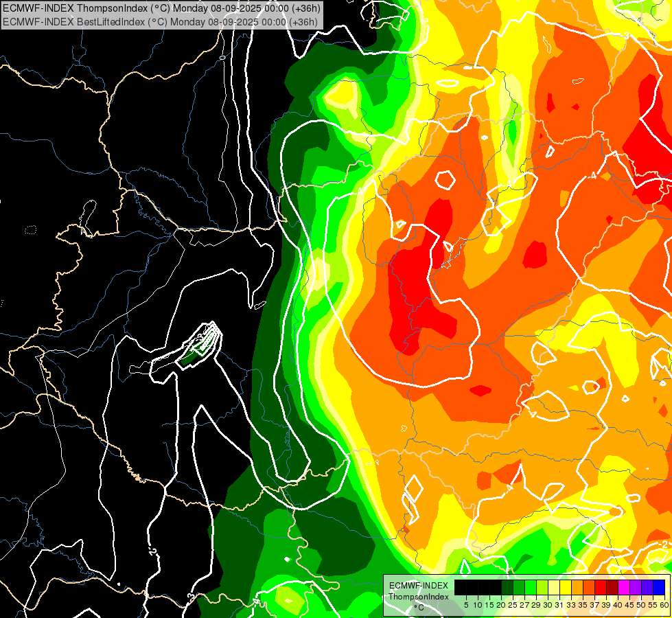
Task: Select the lime 29–30 legend swatch
Action: point(542,588)
